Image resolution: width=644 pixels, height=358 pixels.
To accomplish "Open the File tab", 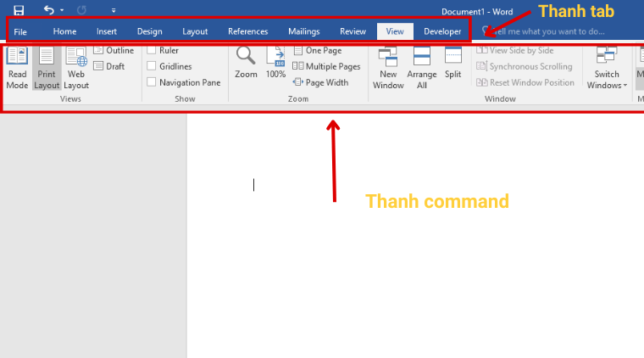I will [20, 31].
